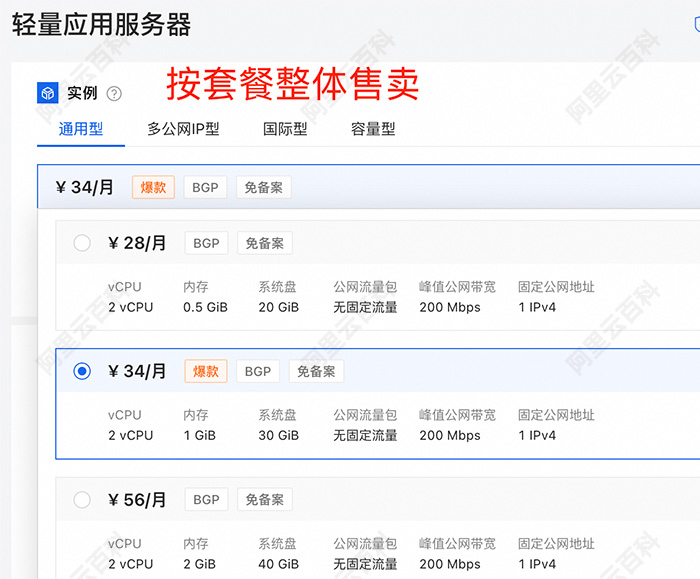Click the 0.5 GiB memory value
Screen dimensions: 700x579
click(205, 307)
